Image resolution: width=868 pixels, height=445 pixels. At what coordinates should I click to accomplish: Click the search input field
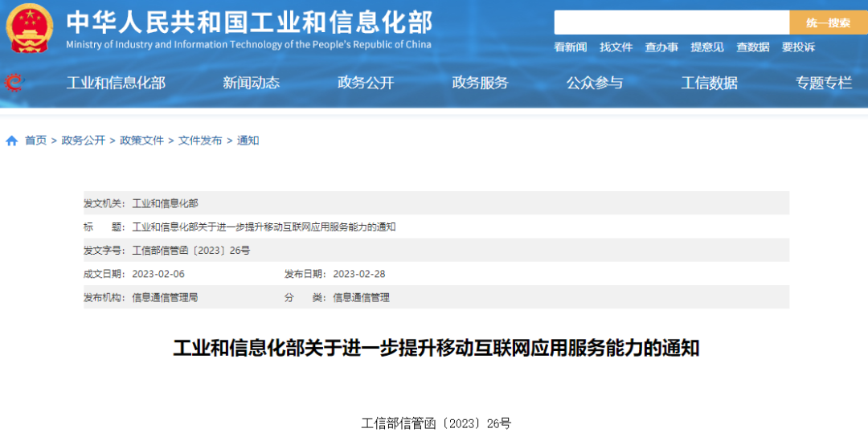point(671,22)
